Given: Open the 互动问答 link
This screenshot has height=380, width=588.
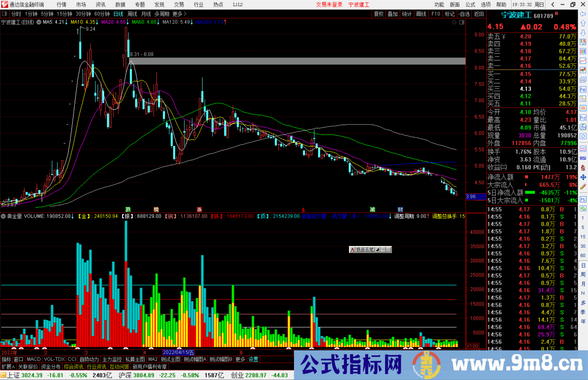Looking at the screenshot, I should pyautogui.click(x=119, y=367).
